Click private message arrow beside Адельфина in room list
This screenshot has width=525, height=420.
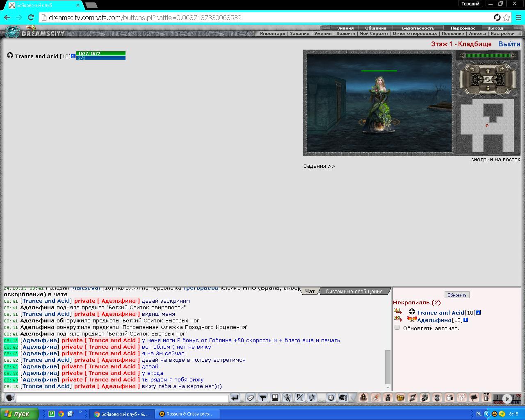tap(397, 319)
